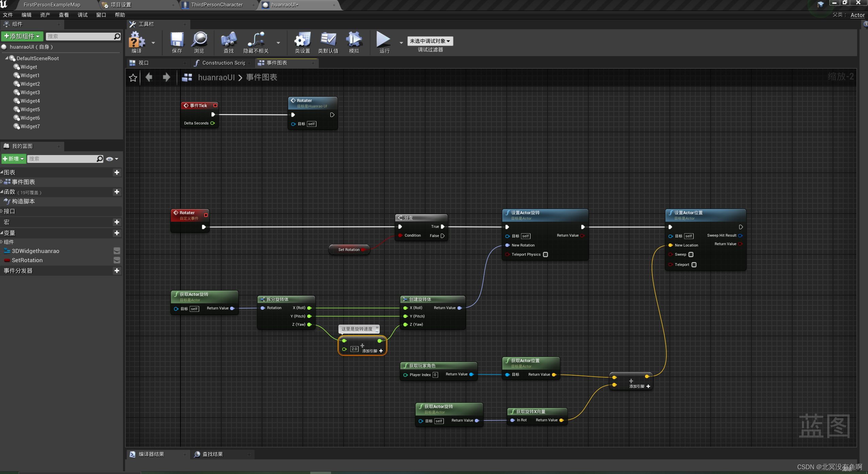Collapse the DefaultSceneRoot tree arrow
The height and width of the screenshot is (474, 868).
tap(6, 58)
